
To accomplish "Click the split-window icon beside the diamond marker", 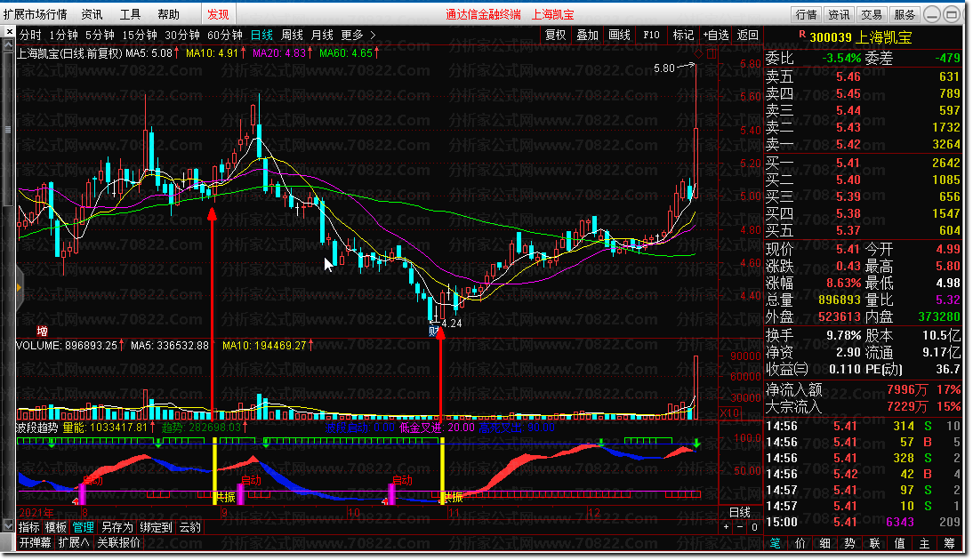I will pyautogui.click(x=712, y=54).
